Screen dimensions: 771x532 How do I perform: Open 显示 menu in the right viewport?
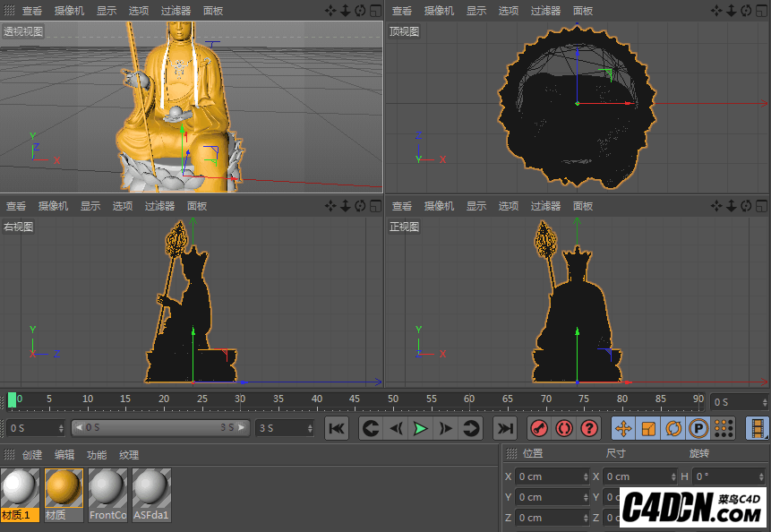click(90, 206)
